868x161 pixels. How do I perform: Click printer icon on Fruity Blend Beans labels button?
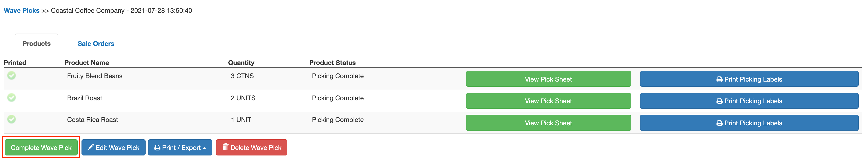(719, 79)
